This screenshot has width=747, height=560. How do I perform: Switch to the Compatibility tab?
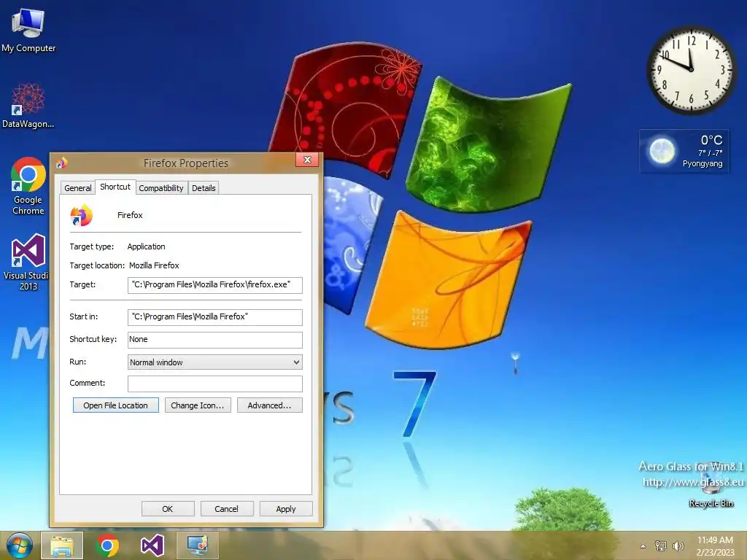point(161,188)
